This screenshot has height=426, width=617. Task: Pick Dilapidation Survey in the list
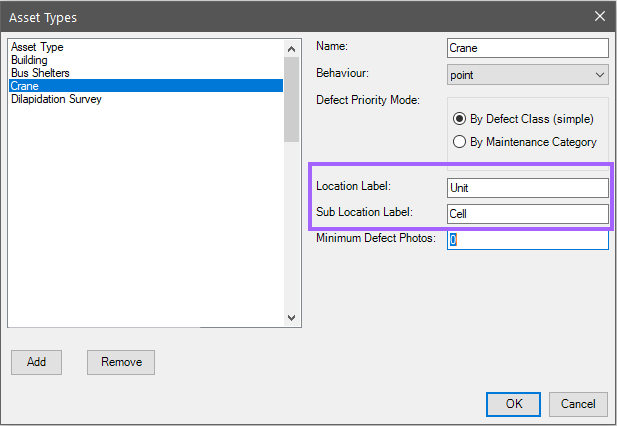56,100
